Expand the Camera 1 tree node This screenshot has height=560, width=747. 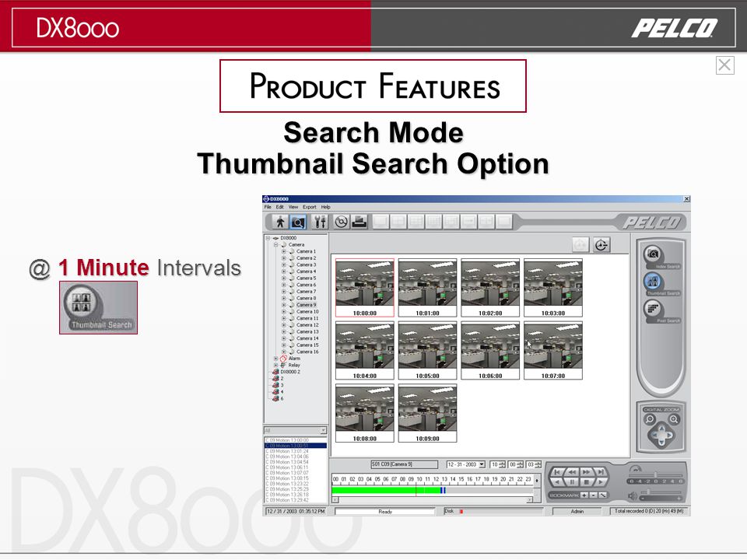click(x=284, y=251)
